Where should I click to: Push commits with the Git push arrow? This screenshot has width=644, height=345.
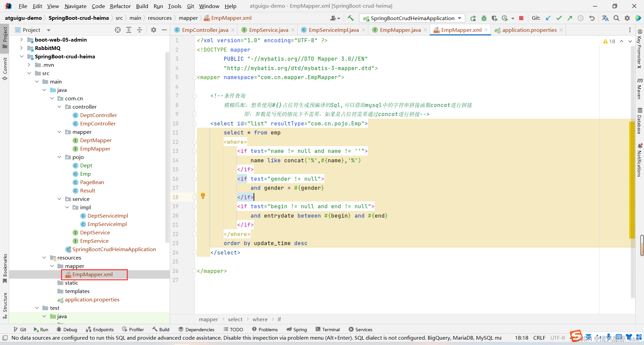[570, 18]
